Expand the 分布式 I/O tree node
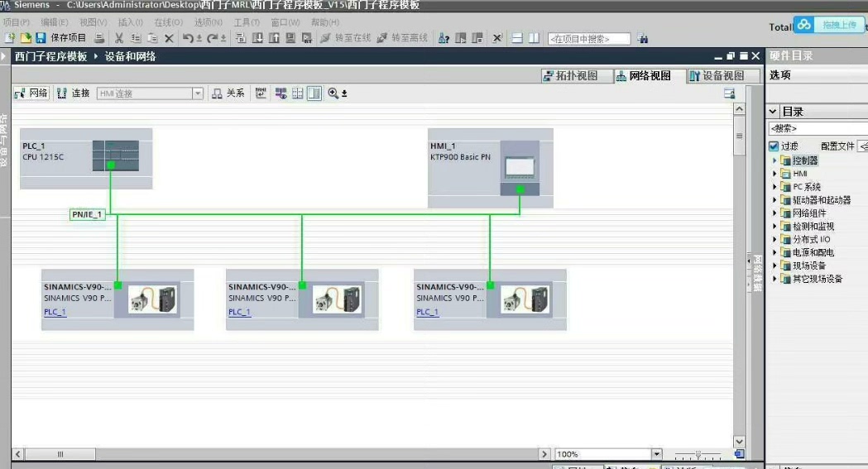 tap(774, 240)
